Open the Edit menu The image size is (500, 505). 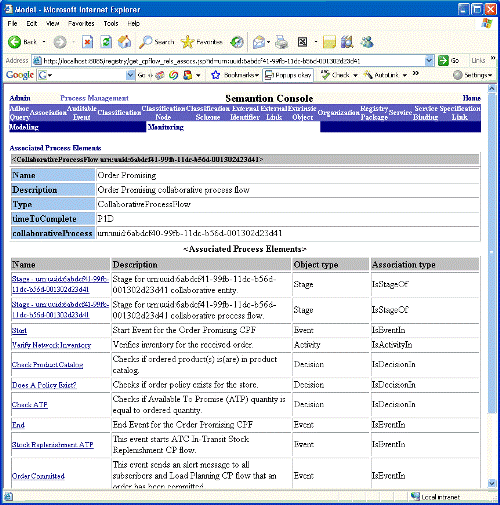pyautogui.click(x=32, y=24)
